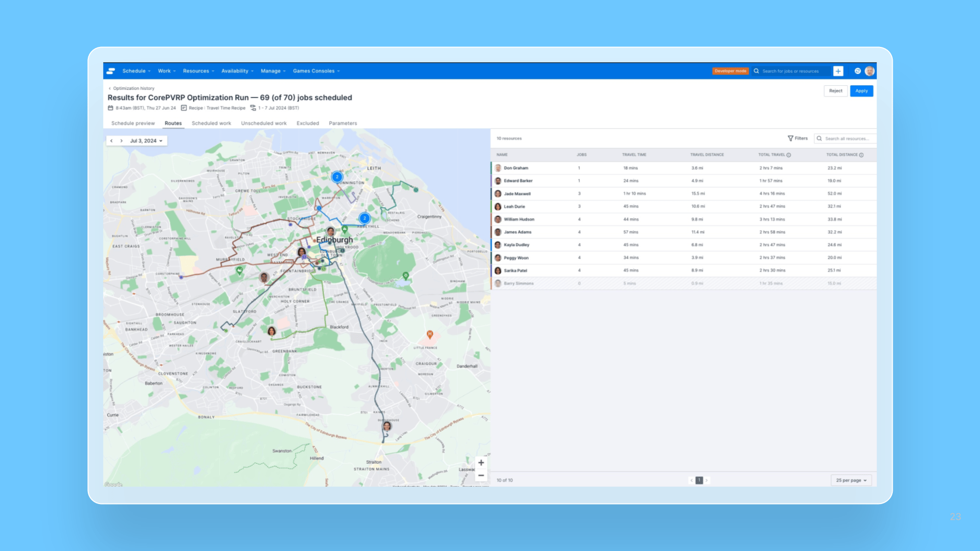Select the Peggy Woon row
Viewport: 980px width, 551px height.
click(x=684, y=258)
